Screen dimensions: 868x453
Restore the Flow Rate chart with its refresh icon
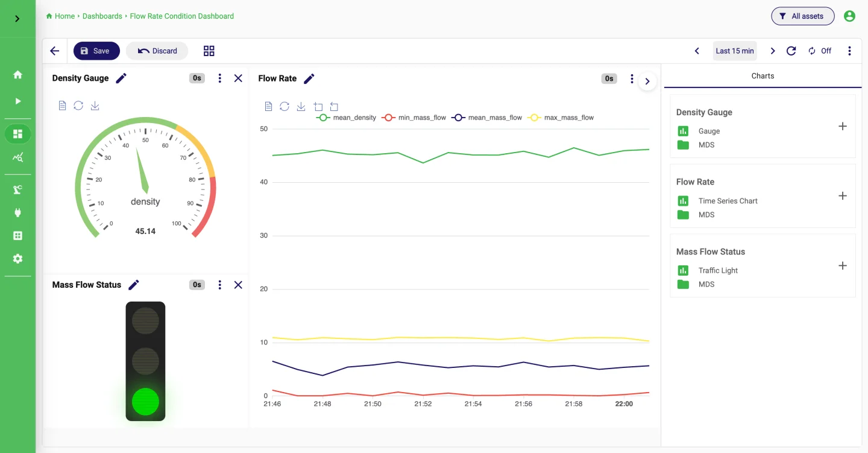pos(285,107)
